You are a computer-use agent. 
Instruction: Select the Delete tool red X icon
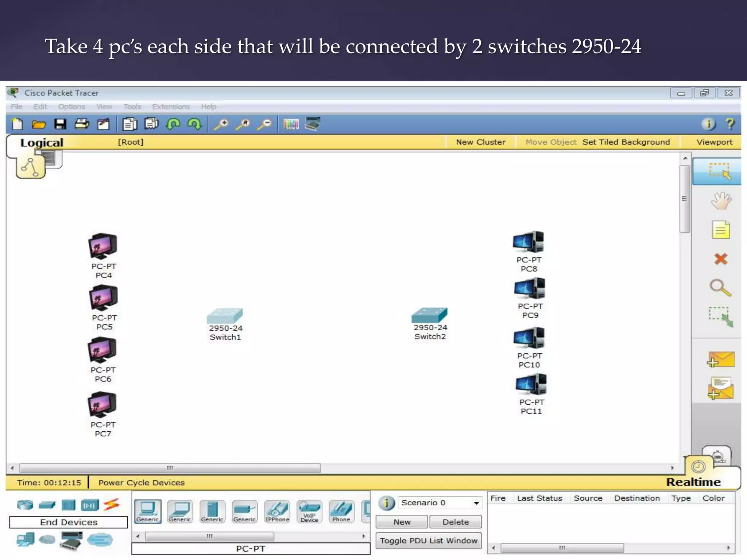(x=720, y=259)
